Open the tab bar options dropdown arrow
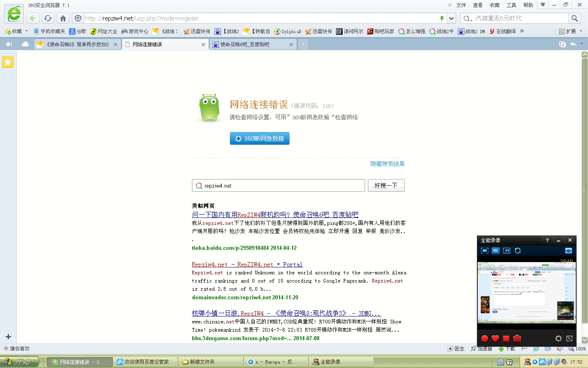Viewport: 588px width, 368px height. coord(581,44)
